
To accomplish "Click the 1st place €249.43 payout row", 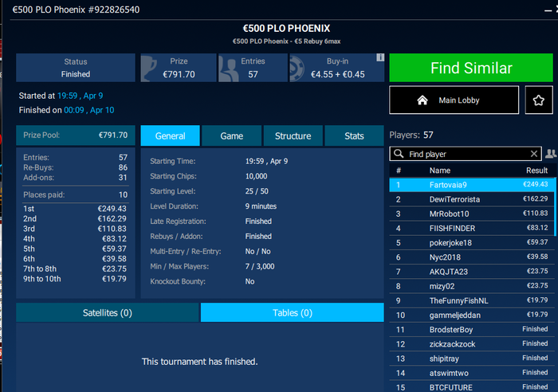I will (75, 209).
